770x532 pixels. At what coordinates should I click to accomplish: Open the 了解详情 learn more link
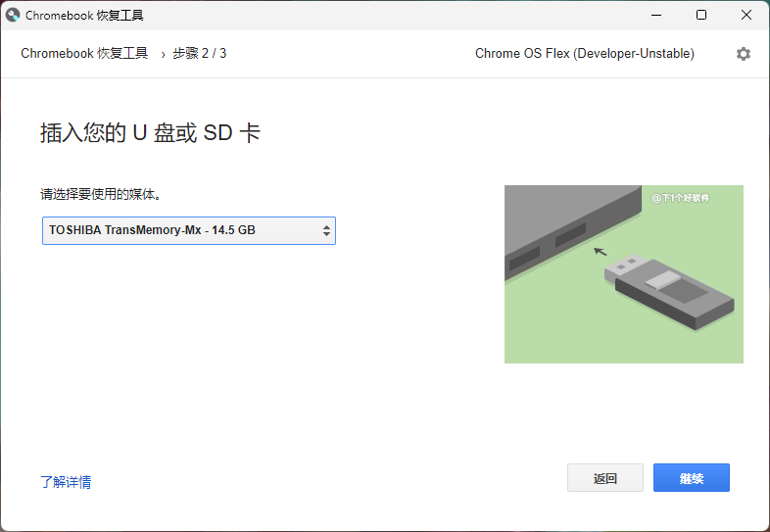click(x=66, y=482)
